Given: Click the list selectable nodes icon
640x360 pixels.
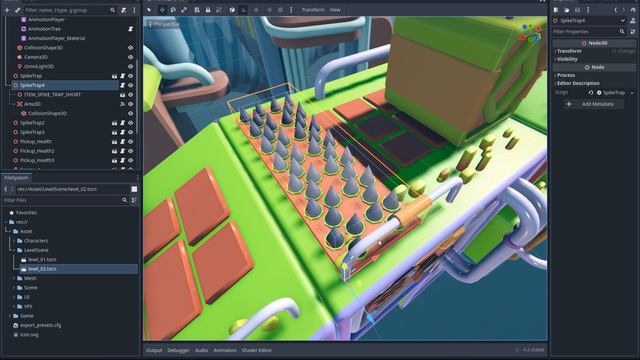Looking at the screenshot, I should click(x=197, y=10).
